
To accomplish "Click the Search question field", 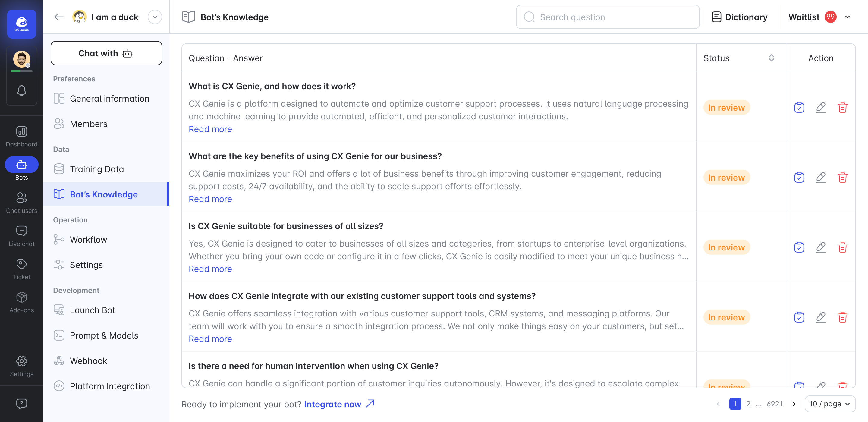I will 608,17.
